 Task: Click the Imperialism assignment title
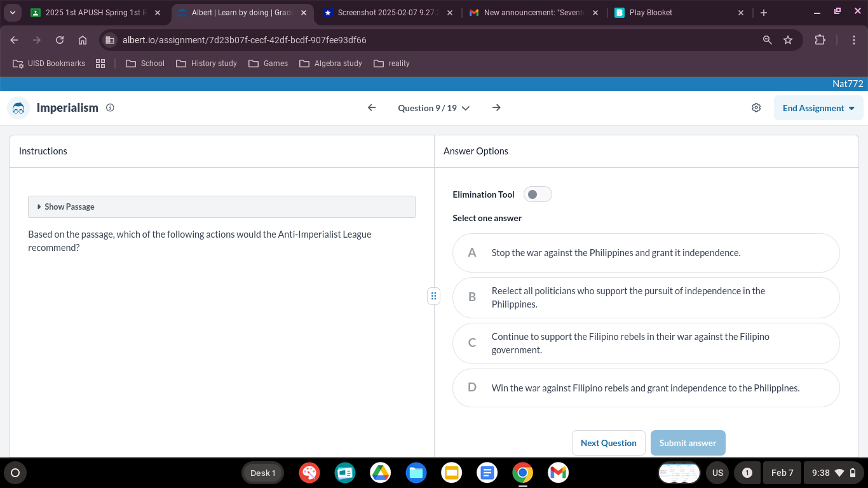(x=67, y=108)
